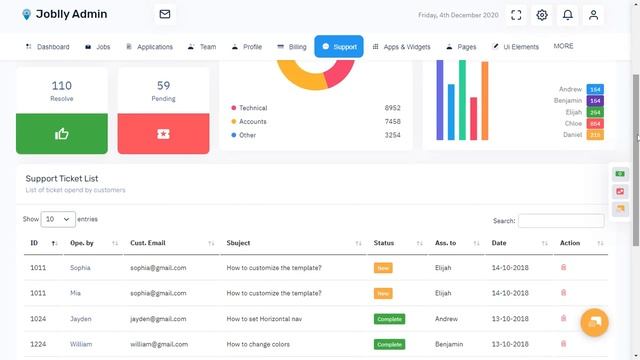The image size is (640, 360).
Task: Click the red image side widget icon
Action: click(x=620, y=191)
